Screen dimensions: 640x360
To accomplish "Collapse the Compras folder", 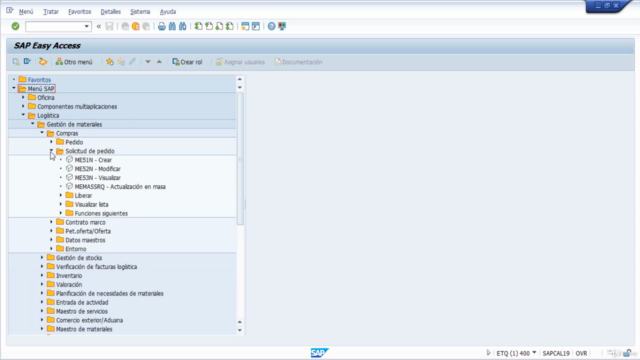I will click(x=42, y=133).
